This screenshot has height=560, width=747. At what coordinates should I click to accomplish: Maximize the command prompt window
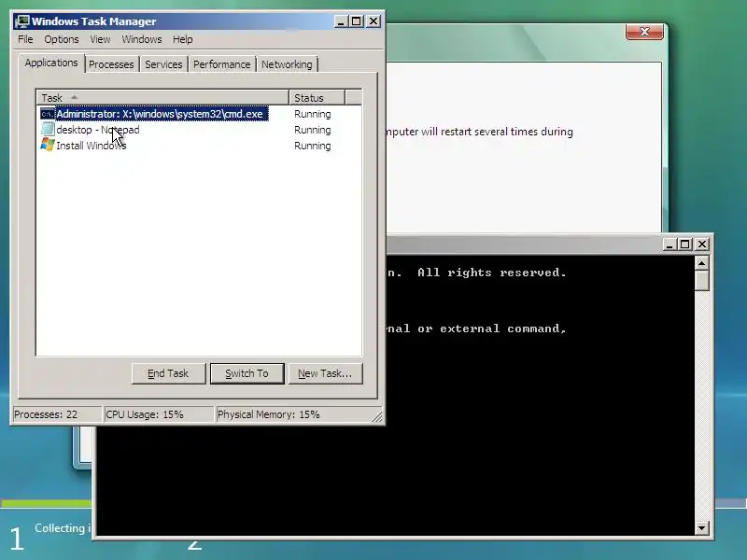685,245
